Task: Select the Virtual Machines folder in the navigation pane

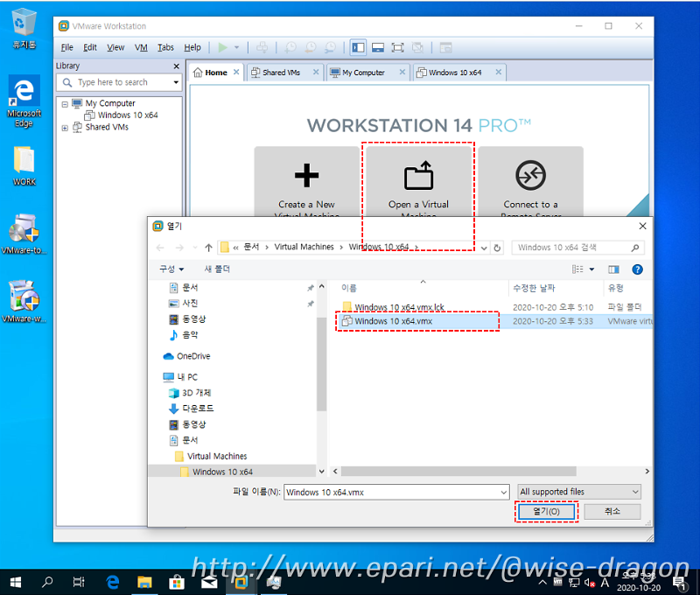Action: [211, 456]
